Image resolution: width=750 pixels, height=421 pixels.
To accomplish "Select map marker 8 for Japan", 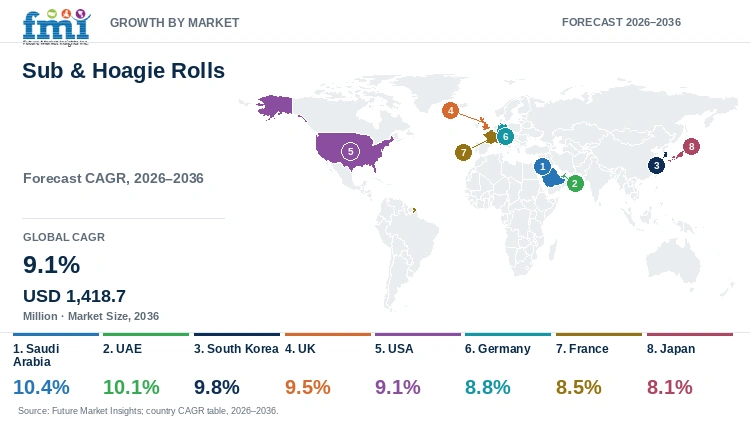I will pos(691,146).
